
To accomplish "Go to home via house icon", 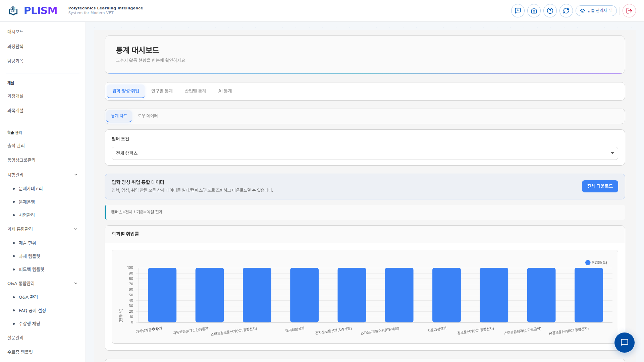I will [x=534, y=11].
